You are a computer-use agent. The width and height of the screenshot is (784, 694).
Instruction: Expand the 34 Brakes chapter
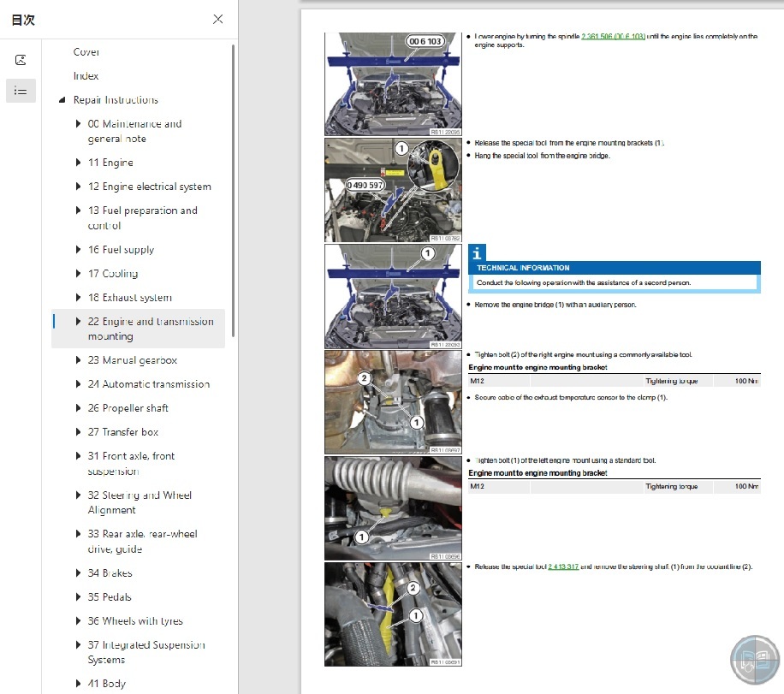pyautogui.click(x=79, y=572)
